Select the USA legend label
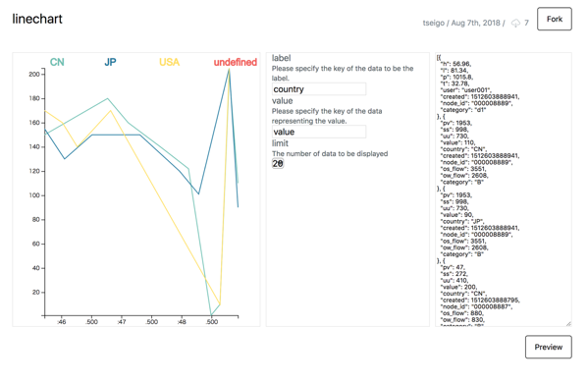Viewport: 588px width, 384px height. pos(169,62)
